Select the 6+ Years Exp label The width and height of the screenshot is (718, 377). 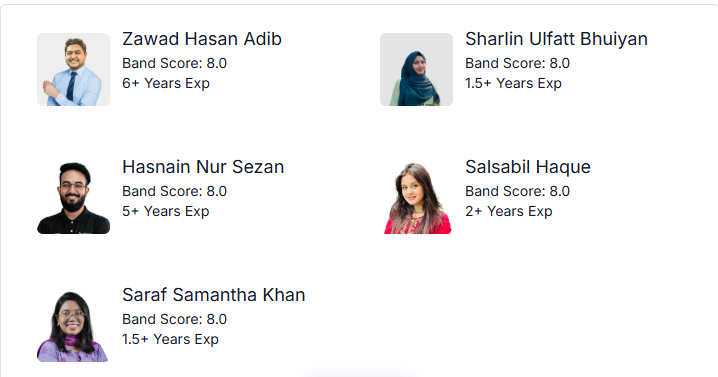(x=166, y=83)
